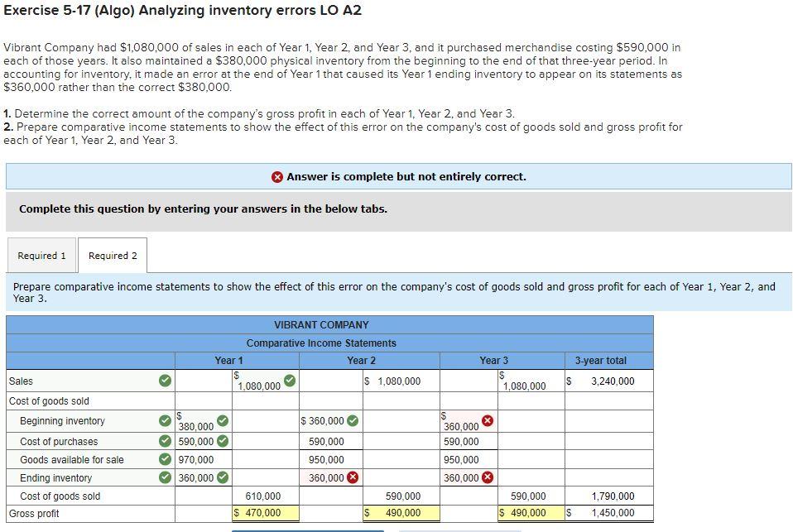Click the Year 3 sales value 1,080,000
The image size is (793, 532).
525,386
